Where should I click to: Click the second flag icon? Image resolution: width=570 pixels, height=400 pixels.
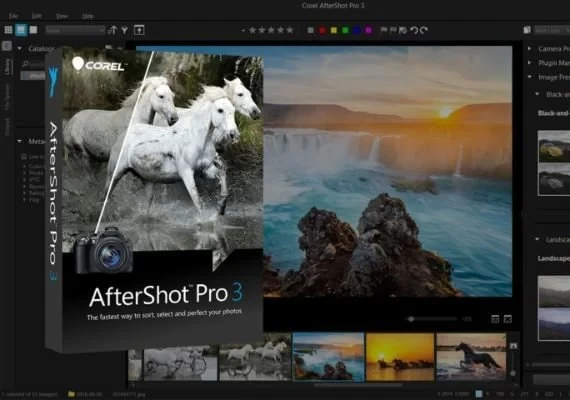tap(393, 30)
